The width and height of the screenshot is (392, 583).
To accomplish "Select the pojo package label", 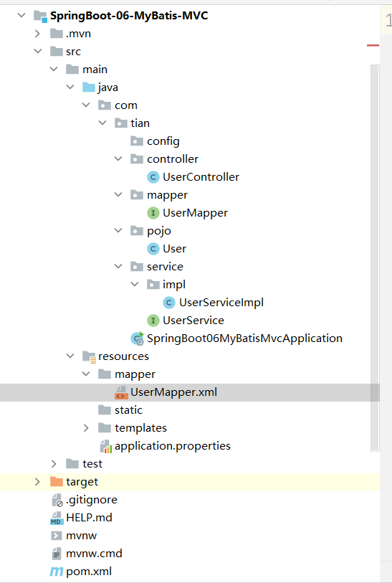I will pos(159,232).
